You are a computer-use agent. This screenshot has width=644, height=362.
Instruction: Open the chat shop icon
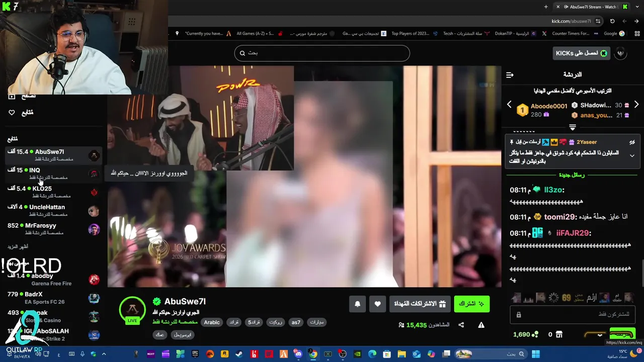point(559,334)
